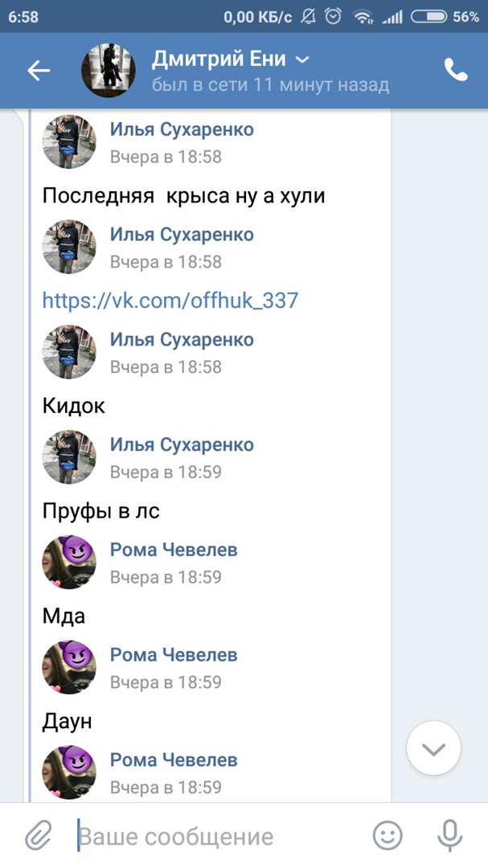Open the conversation's header profile picture
The height and width of the screenshot is (868, 488).
click(108, 71)
